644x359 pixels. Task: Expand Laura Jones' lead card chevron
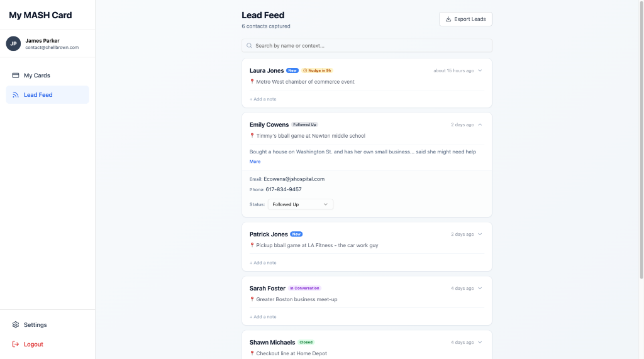(x=480, y=70)
